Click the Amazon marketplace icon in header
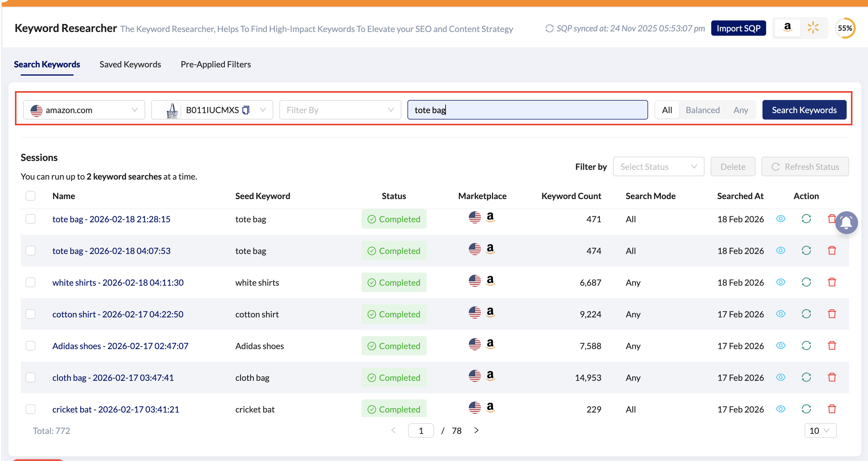This screenshot has width=868, height=461. [787, 28]
